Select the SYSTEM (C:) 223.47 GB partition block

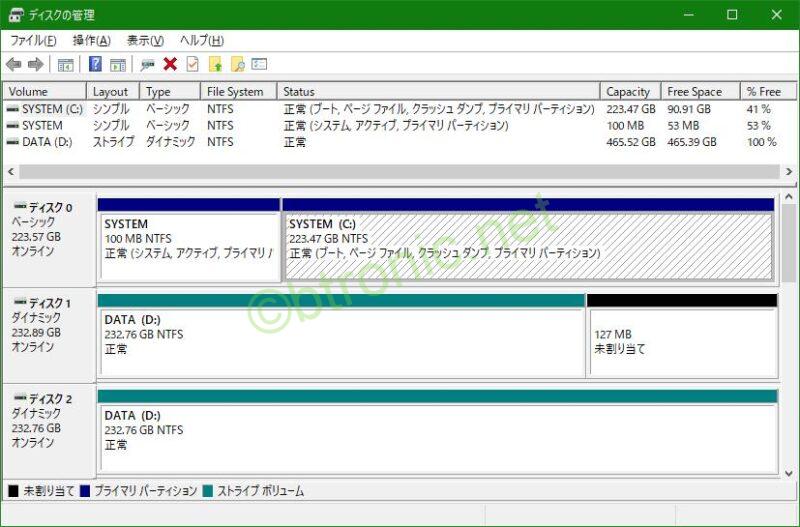click(529, 240)
